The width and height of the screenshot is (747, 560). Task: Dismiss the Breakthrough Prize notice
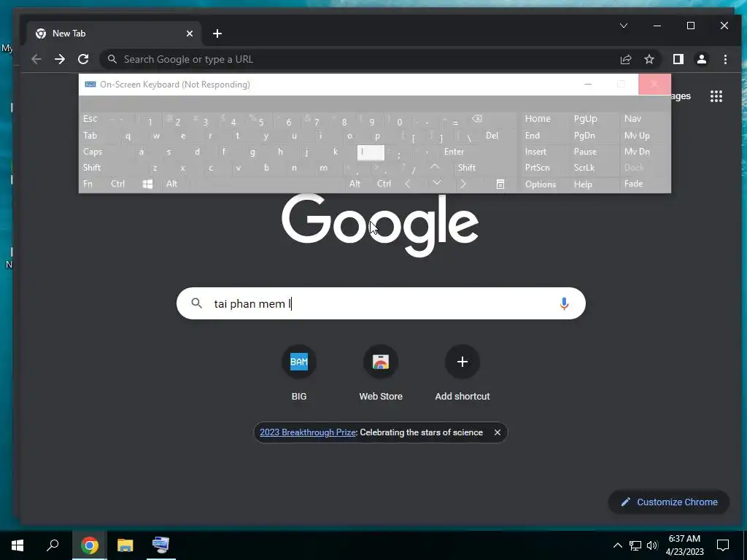point(498,432)
